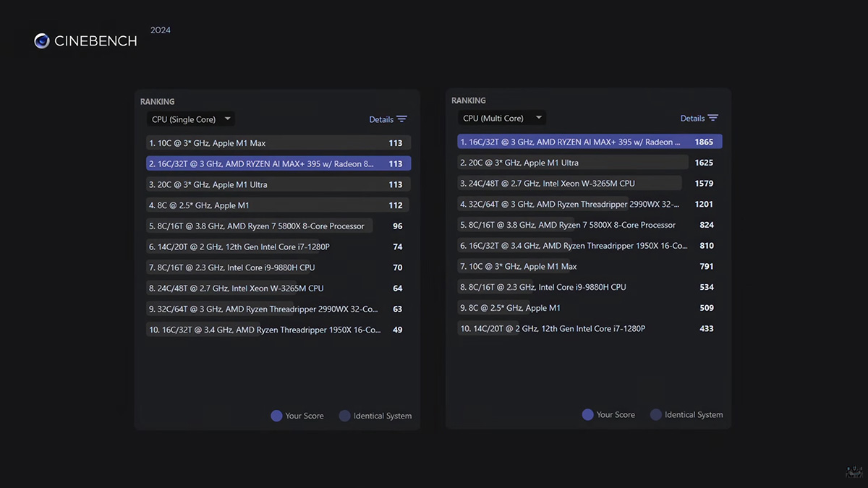Select Ryzen 7 5800X single core entry
868x488 pixels.
[278, 226]
